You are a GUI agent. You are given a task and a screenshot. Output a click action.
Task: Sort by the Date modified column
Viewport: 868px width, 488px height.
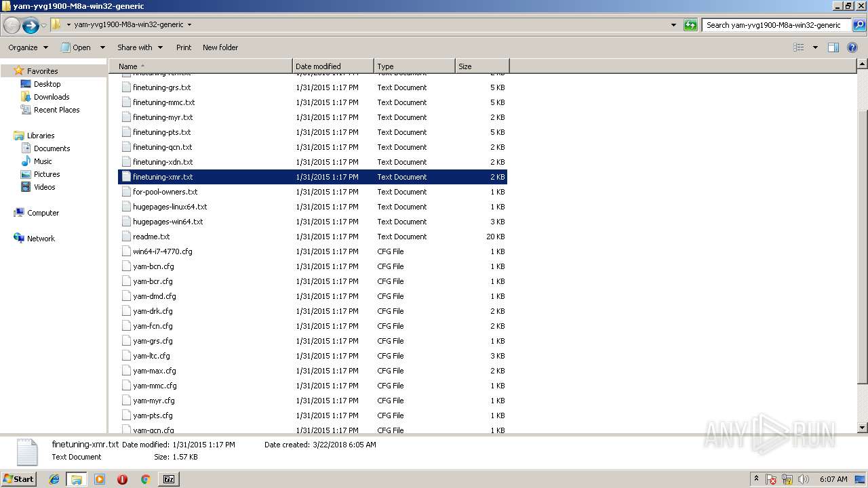333,66
